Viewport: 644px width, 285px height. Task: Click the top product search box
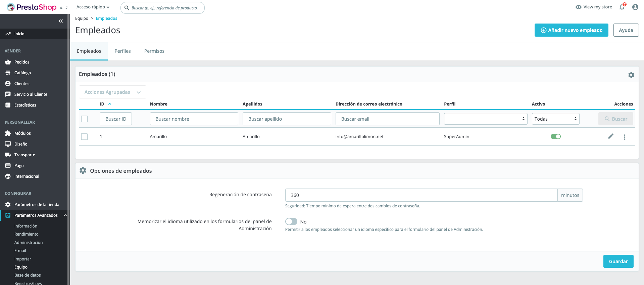tap(162, 8)
